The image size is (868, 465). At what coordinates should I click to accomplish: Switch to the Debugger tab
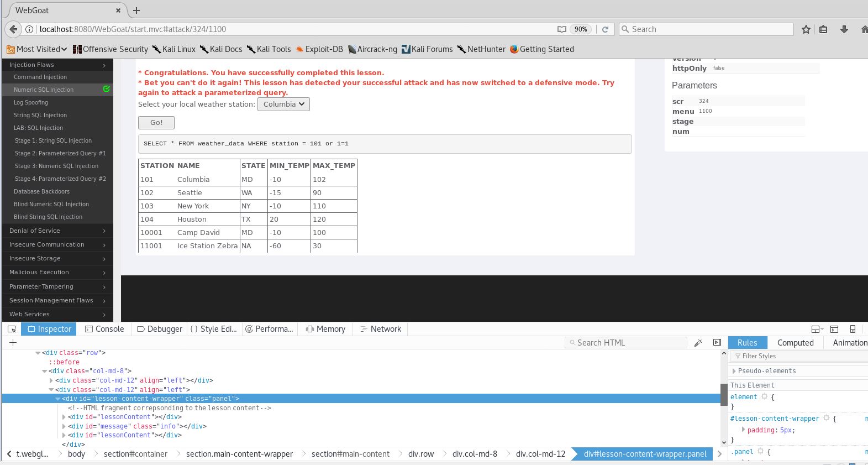159,329
